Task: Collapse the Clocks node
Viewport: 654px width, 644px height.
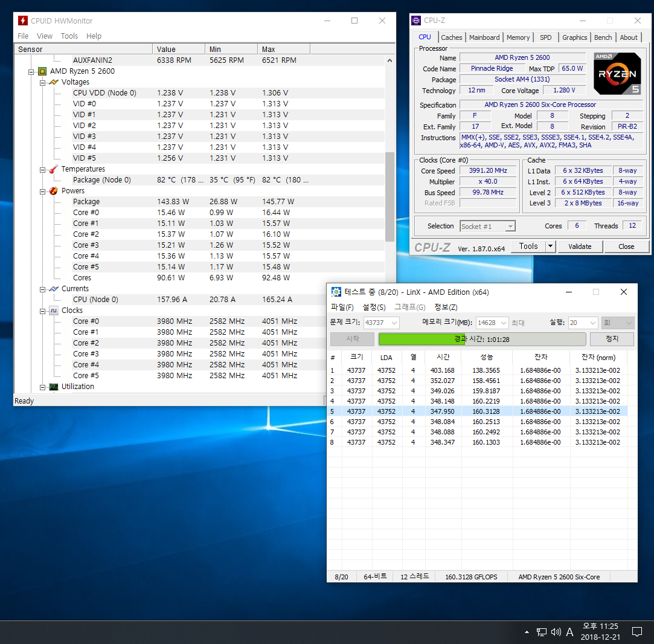Action: [42, 311]
